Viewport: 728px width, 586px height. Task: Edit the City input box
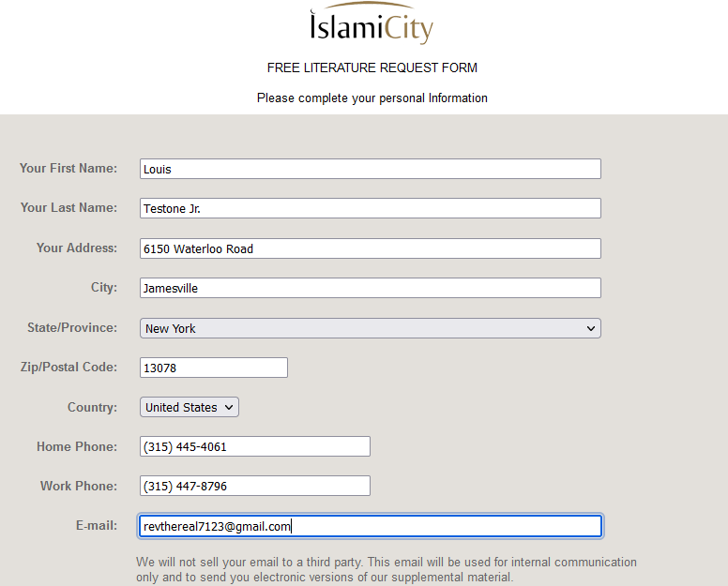coord(370,288)
